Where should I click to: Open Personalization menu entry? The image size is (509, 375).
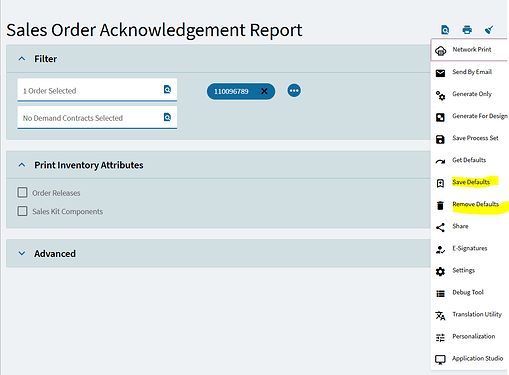click(469, 336)
